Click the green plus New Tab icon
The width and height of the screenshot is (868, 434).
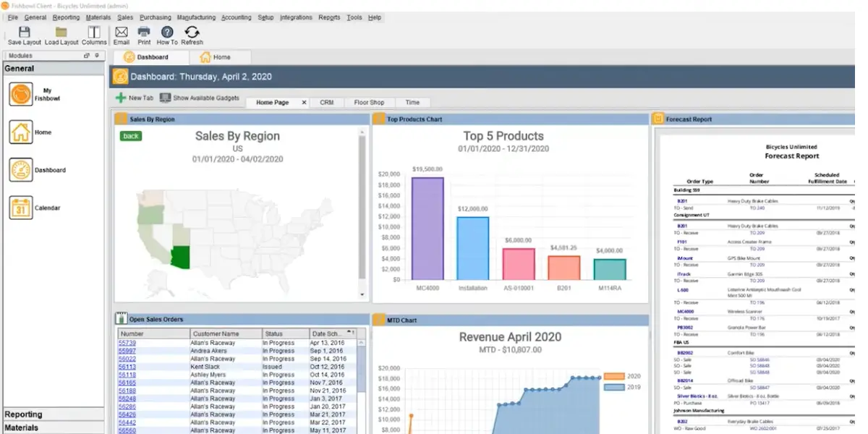point(120,98)
